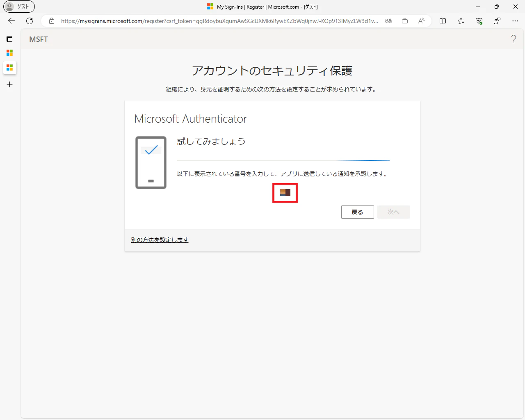
Task: Open the help question mark icon
Action: coord(514,39)
